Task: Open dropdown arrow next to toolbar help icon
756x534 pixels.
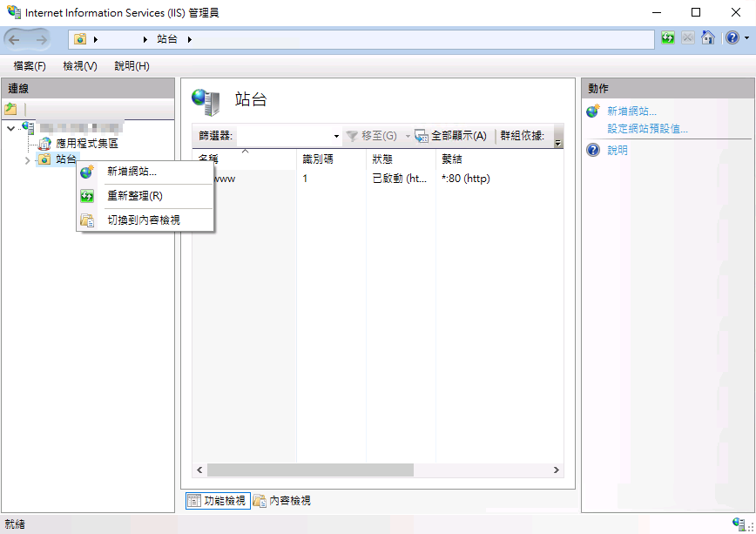Action: coord(746,37)
